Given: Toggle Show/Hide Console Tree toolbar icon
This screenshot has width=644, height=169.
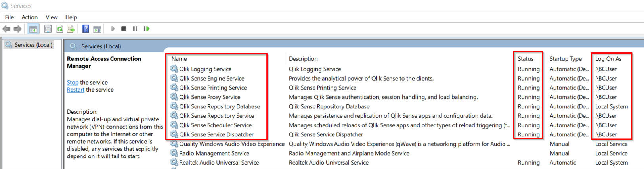Looking at the screenshot, I should [x=33, y=29].
